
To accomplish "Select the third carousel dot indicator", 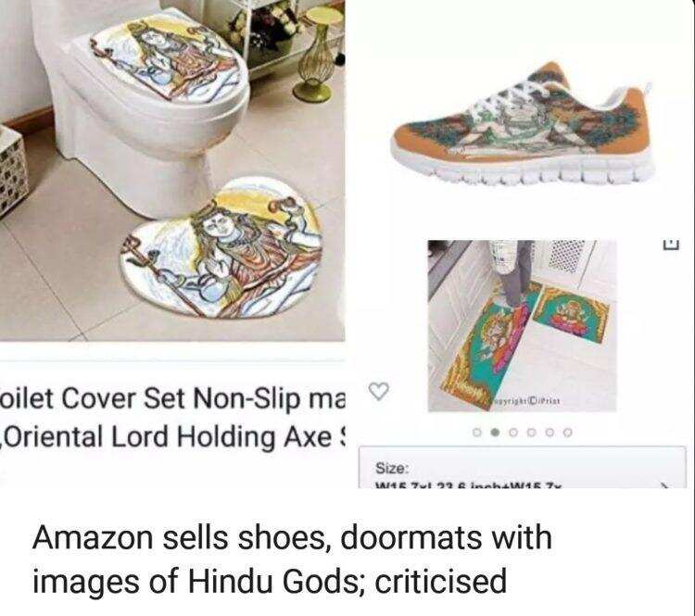I will pyautogui.click(x=513, y=432).
